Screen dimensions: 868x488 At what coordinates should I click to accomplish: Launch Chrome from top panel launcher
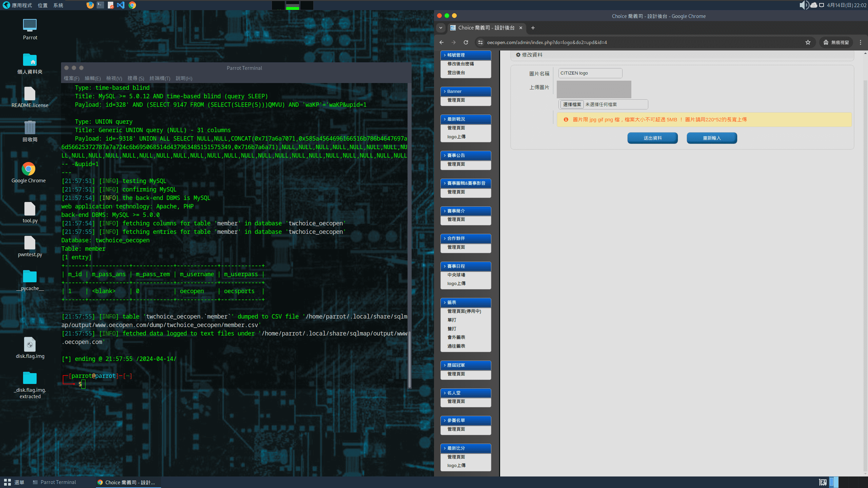point(132,5)
